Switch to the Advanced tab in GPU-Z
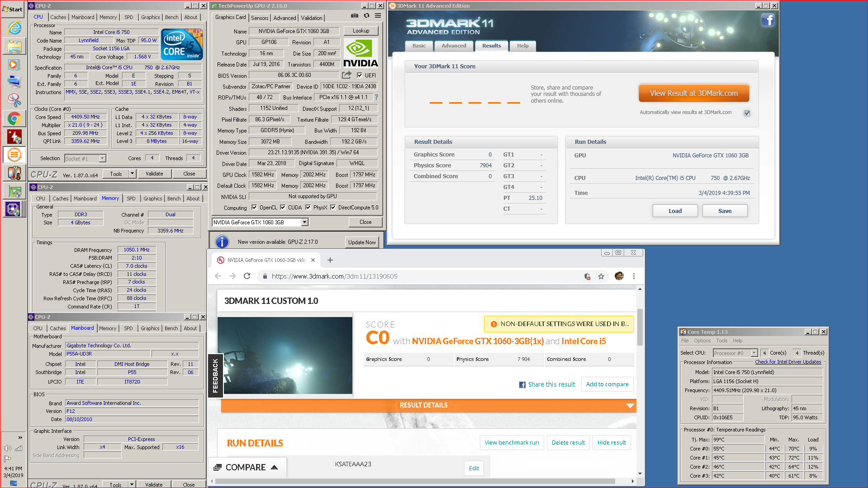This screenshot has height=488, width=868. tap(285, 18)
